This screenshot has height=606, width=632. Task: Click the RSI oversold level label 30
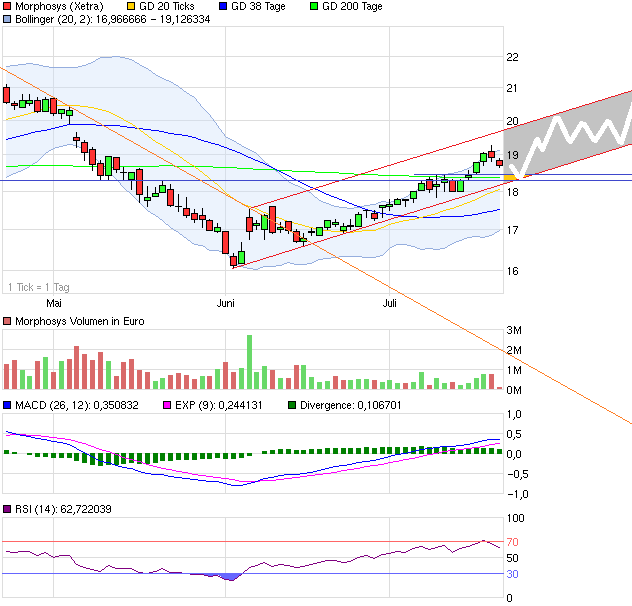point(512,574)
